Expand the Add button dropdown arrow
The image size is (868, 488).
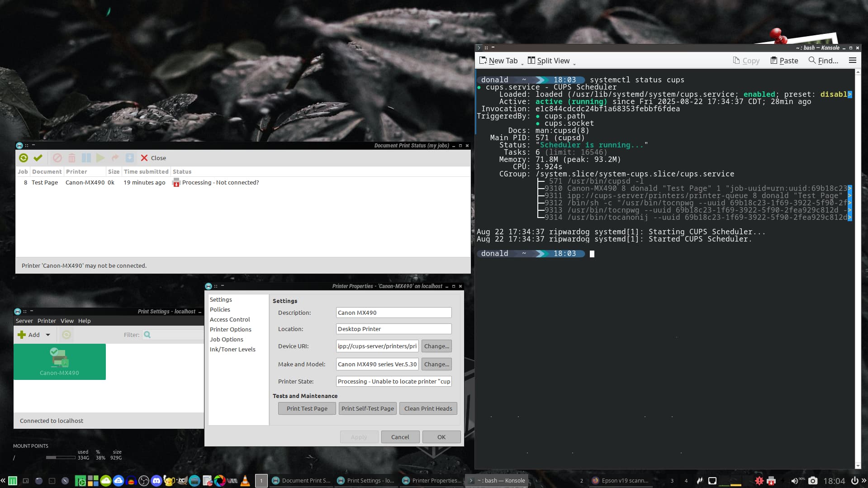click(x=48, y=335)
